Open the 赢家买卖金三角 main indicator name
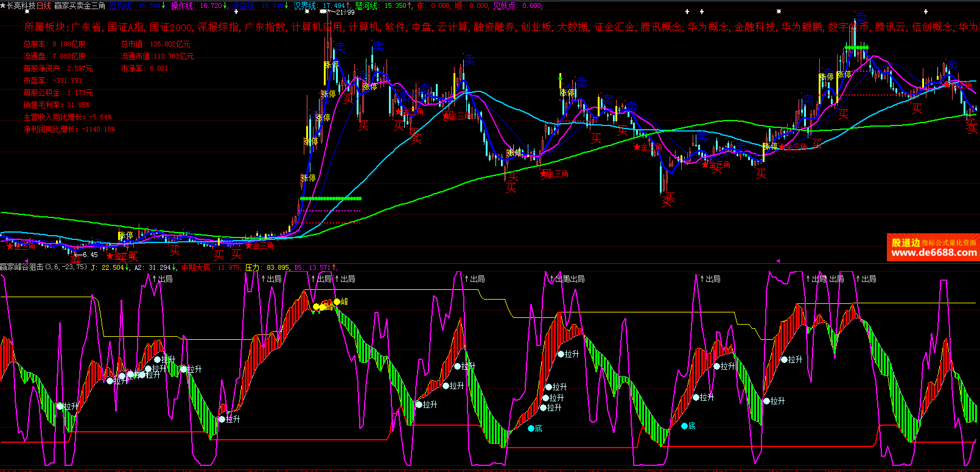Screen dimensions: 980x472 pyautogui.click(x=80, y=5)
